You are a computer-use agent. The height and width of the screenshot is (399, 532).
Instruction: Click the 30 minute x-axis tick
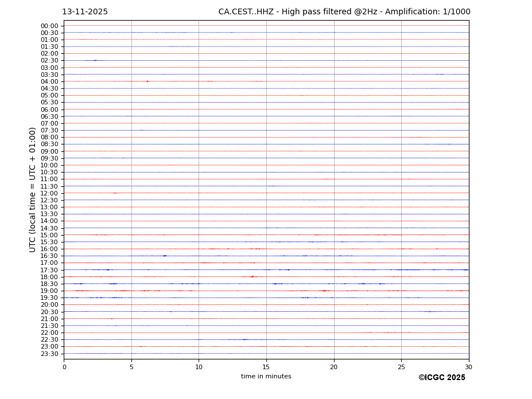click(468, 367)
